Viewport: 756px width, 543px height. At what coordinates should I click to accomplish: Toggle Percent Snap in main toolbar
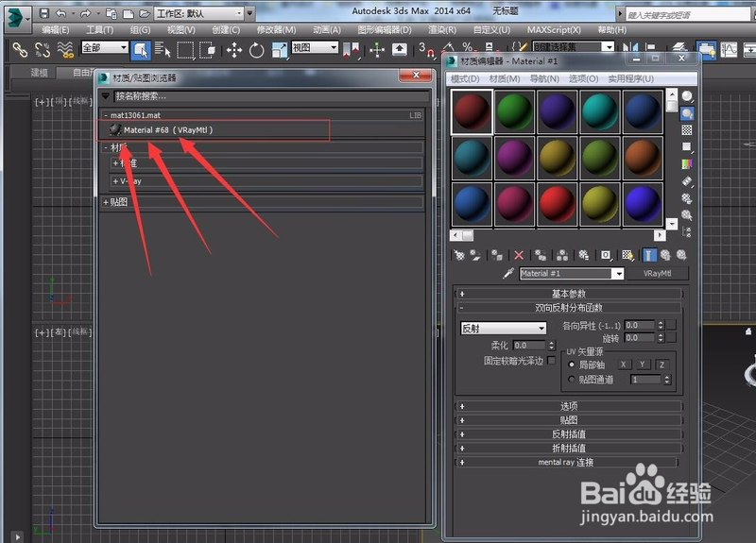click(x=468, y=48)
